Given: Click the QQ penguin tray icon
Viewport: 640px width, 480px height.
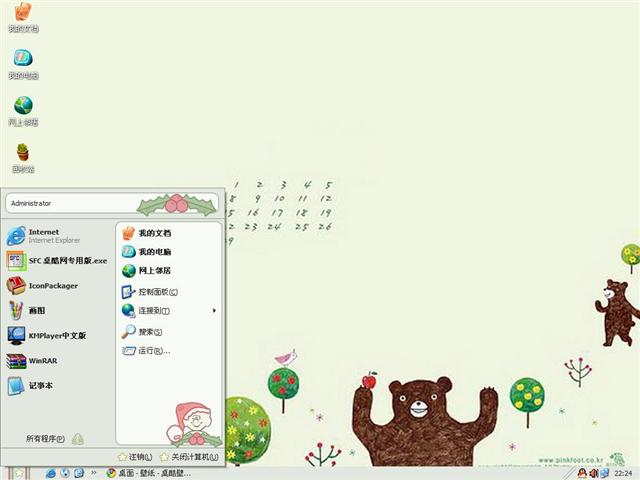Looking at the screenshot, I should click(582, 473).
